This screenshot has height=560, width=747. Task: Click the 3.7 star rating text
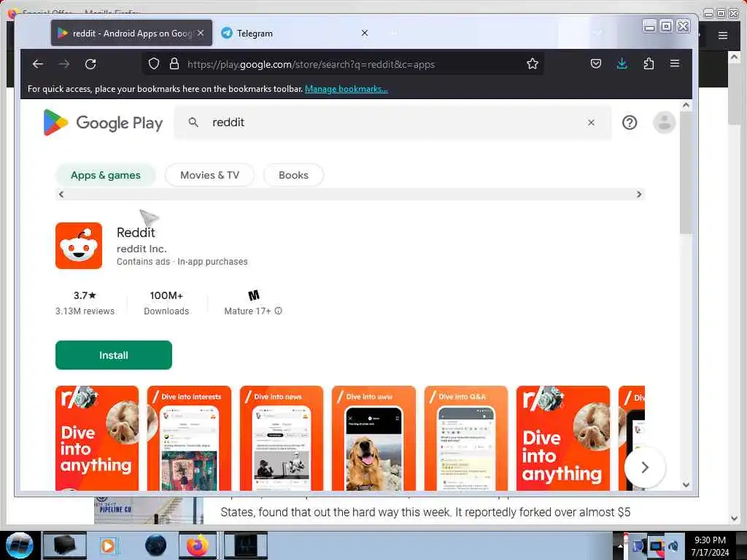[x=85, y=295]
